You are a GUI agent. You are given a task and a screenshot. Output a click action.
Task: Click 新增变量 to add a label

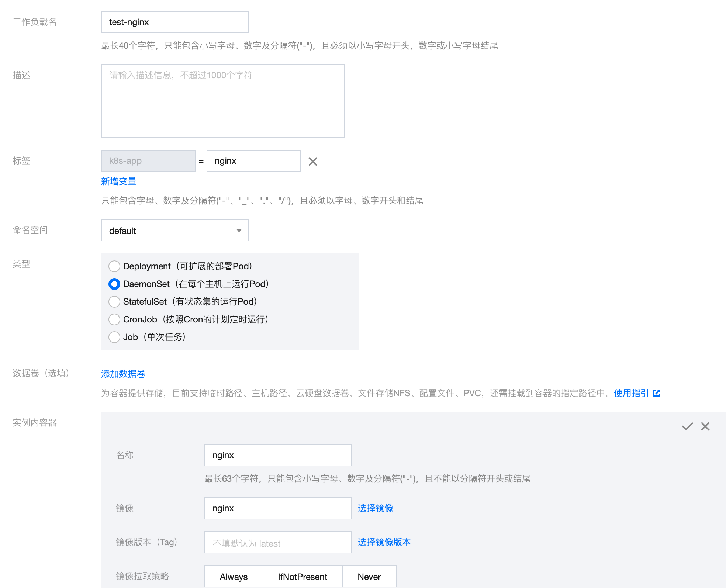click(x=118, y=181)
